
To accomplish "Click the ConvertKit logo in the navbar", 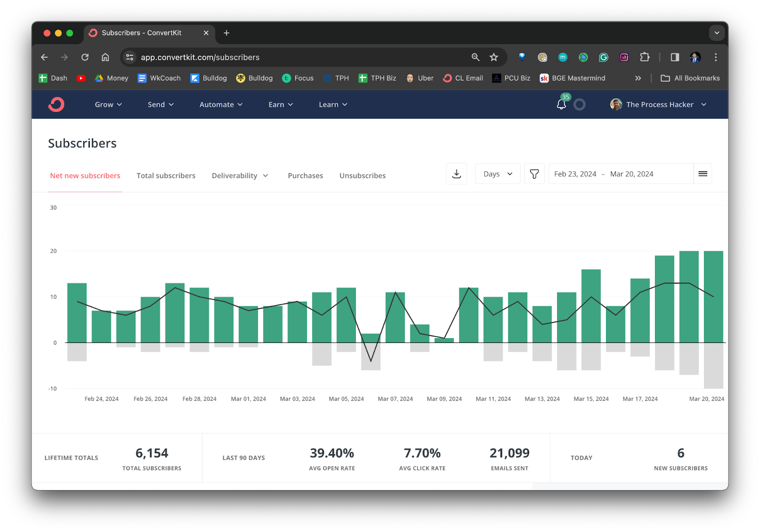I will 56,104.
